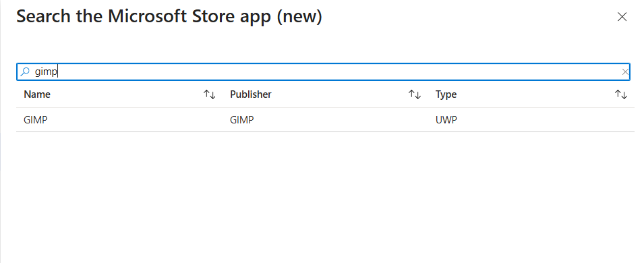The image size is (644, 263).
Task: Select the GIMP publisher cell
Action: click(x=242, y=120)
